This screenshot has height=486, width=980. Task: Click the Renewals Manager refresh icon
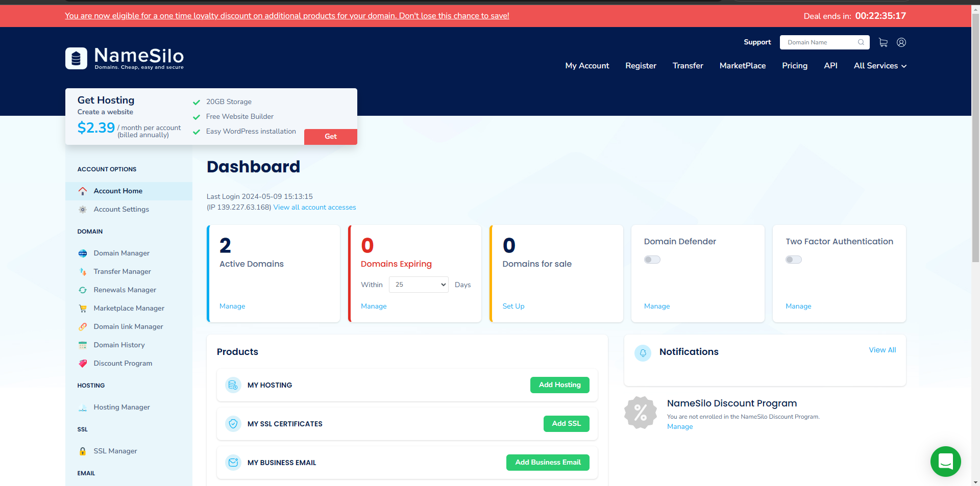(x=83, y=290)
